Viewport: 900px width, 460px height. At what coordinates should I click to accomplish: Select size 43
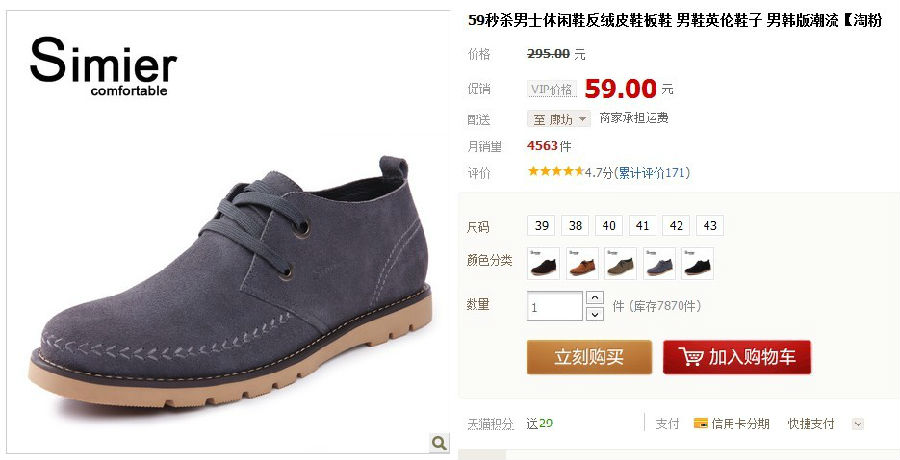pos(710,226)
